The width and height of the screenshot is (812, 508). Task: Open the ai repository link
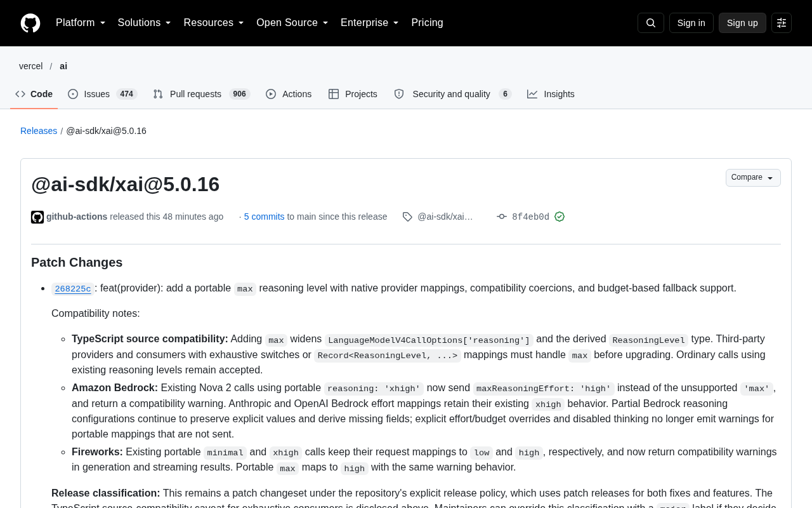63,66
